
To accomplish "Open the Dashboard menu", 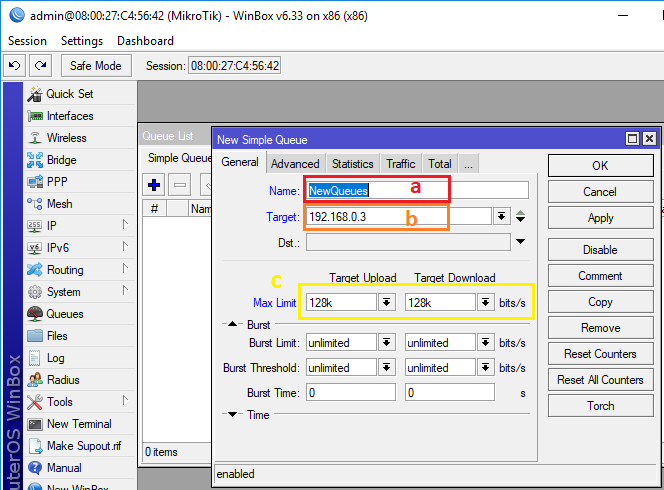I will [x=145, y=41].
